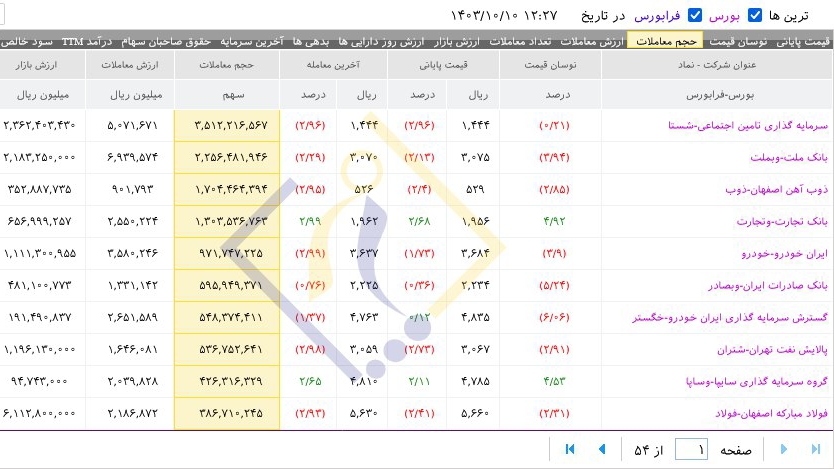The width and height of the screenshot is (834, 469).
Task: Click the ارزش بازار column header
Action: point(42,65)
